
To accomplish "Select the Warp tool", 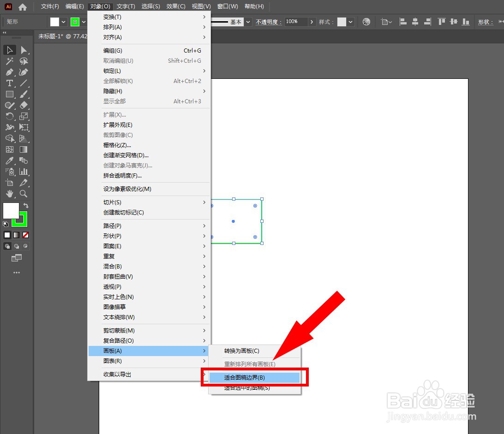I will tap(10, 127).
